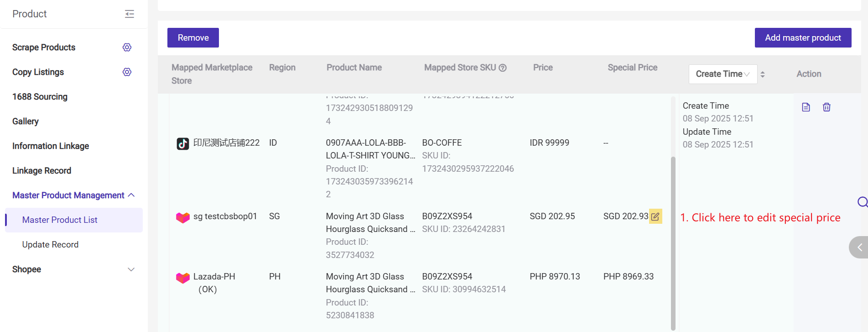
Task: Click the search magnifier at right edge
Action: [862, 202]
